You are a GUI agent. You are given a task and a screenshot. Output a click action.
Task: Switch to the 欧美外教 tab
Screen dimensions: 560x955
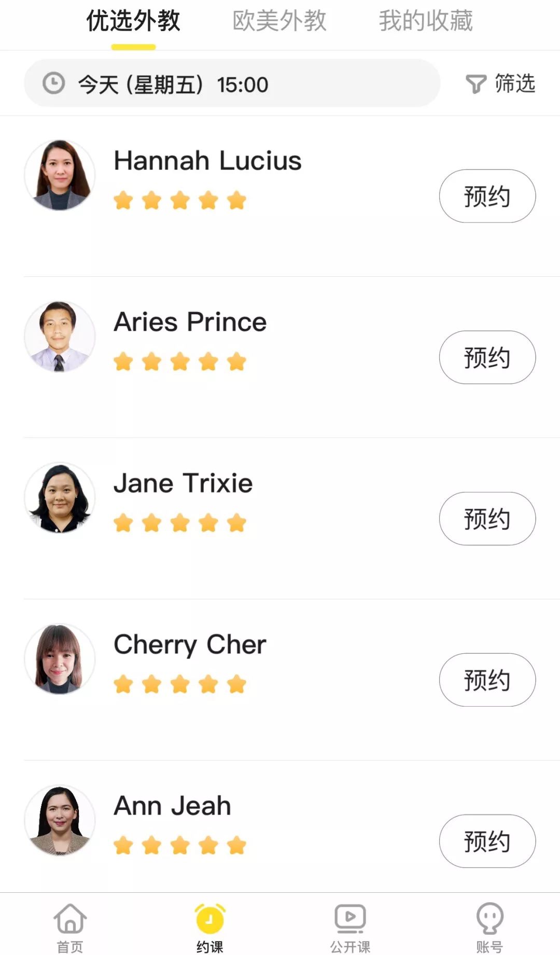279,21
